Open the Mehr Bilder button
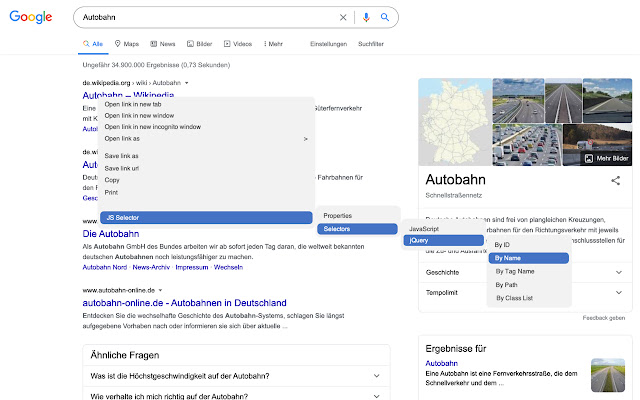 [x=607, y=158]
